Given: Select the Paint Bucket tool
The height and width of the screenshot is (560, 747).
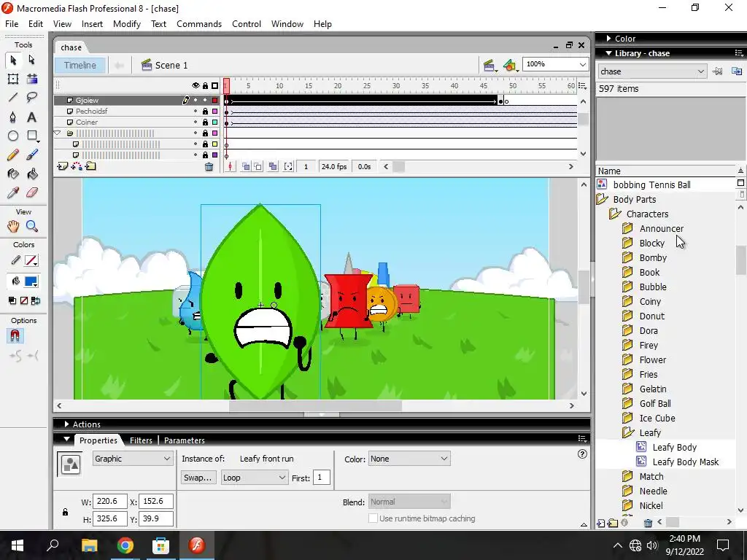Looking at the screenshot, I should pos(32,174).
